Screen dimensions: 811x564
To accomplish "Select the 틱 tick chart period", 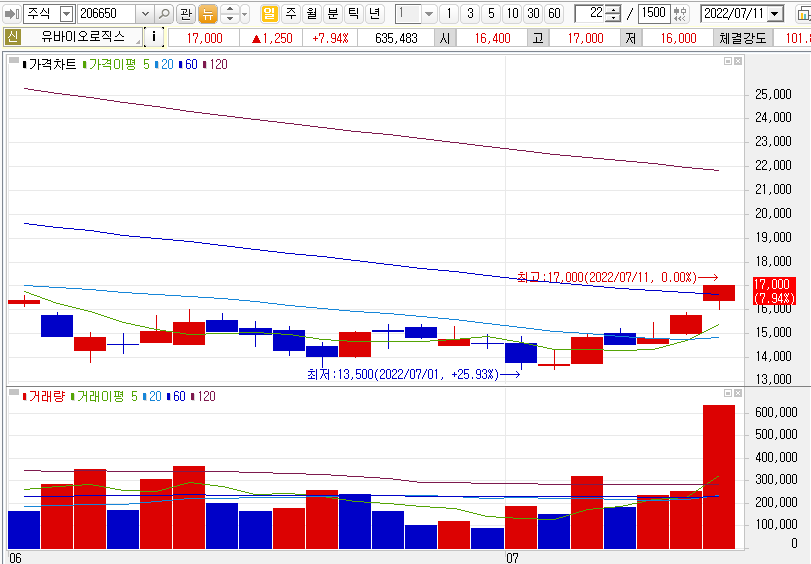I will coord(353,14).
